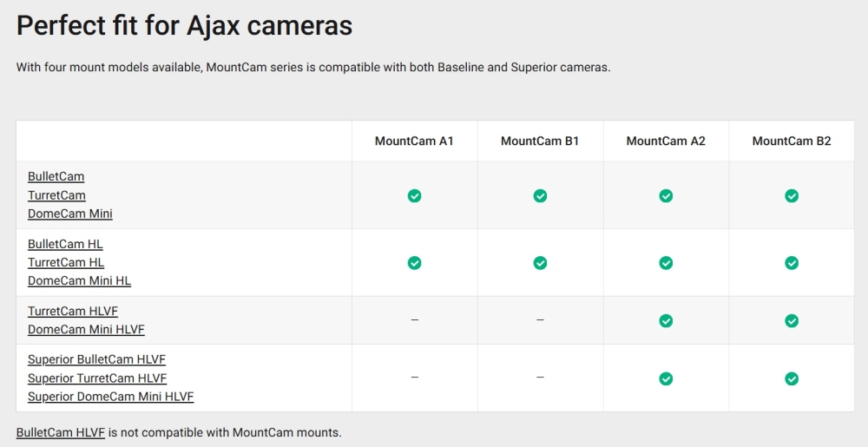The width and height of the screenshot is (868, 447).
Task: Click DomeCam Mini HL link
Action: click(79, 280)
